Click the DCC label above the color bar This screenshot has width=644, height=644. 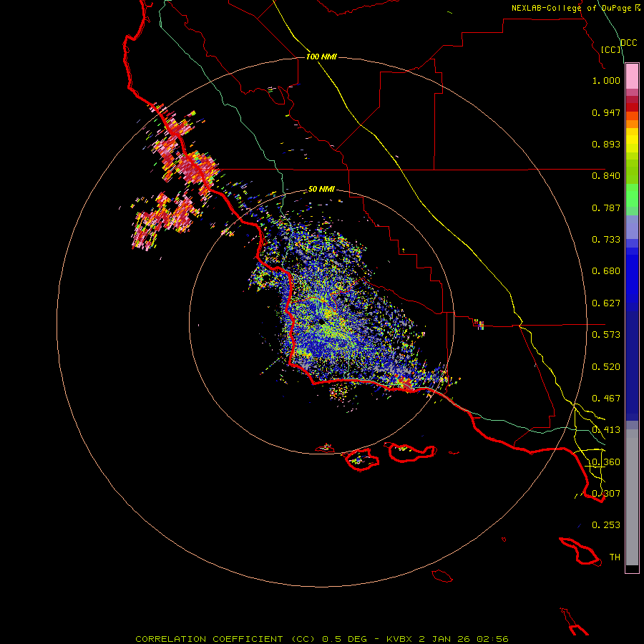[x=628, y=43]
